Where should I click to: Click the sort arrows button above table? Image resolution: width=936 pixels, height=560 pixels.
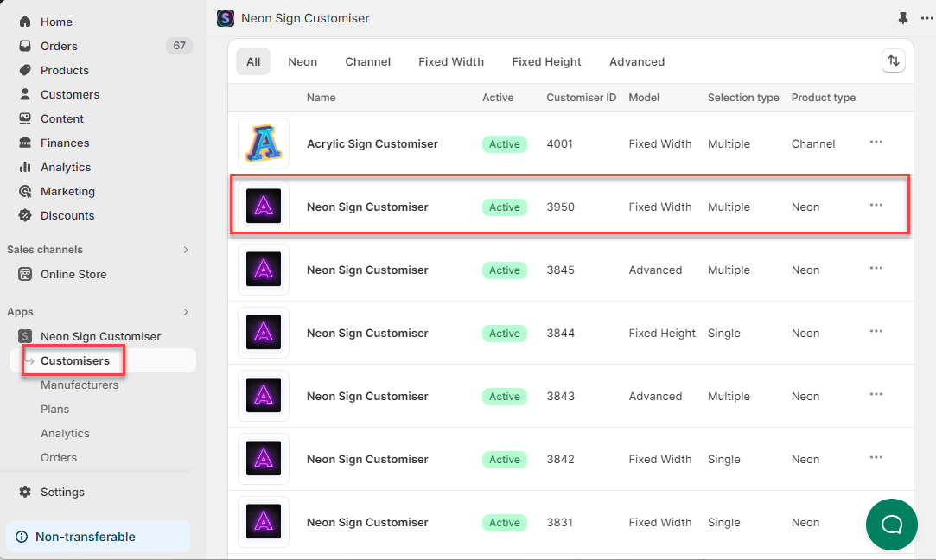pos(894,60)
